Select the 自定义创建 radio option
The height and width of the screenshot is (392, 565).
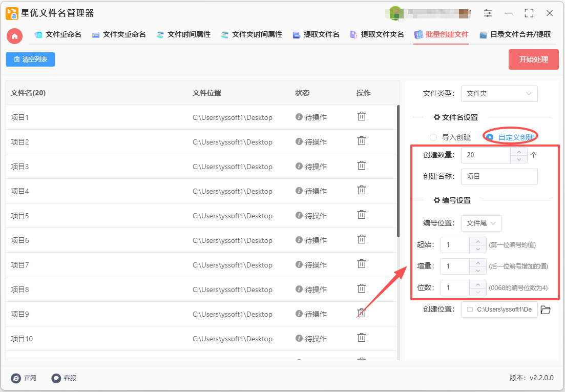[x=490, y=137]
